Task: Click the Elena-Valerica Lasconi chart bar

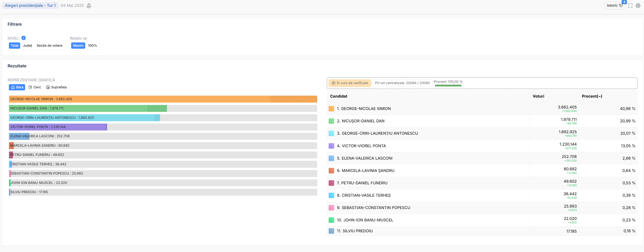Action: coord(19,136)
